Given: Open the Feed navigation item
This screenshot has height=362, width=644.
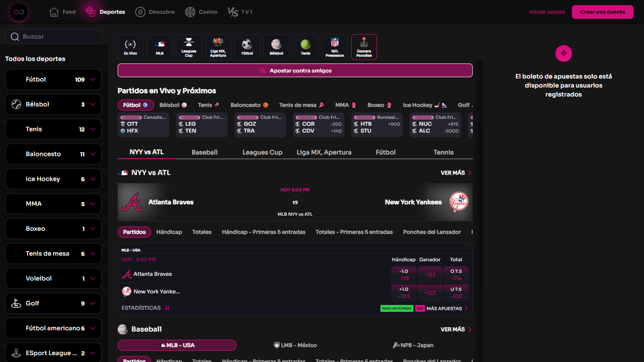Looking at the screenshot, I should (63, 12).
